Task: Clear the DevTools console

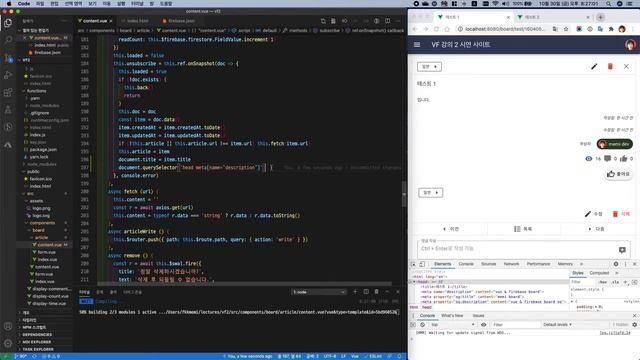Action: 422,324
